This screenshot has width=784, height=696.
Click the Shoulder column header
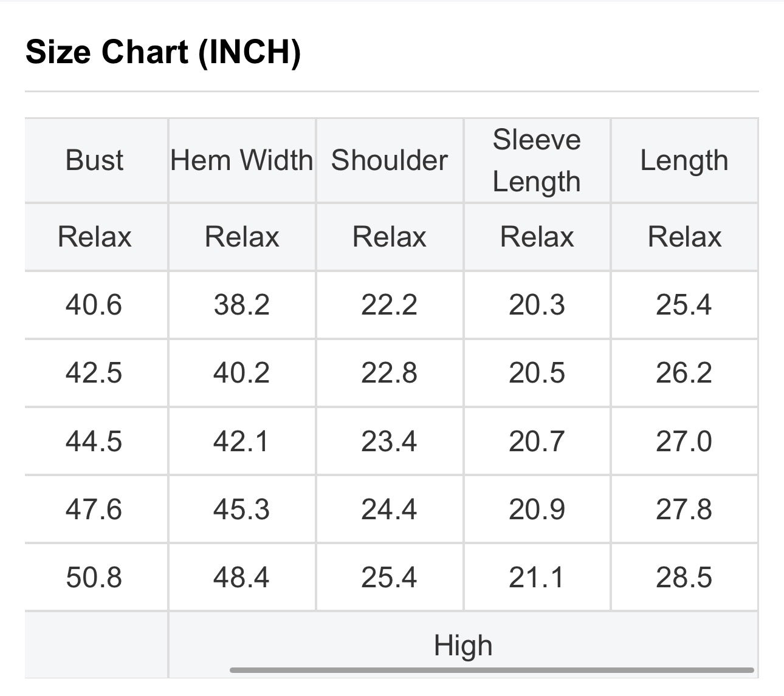[x=390, y=160]
